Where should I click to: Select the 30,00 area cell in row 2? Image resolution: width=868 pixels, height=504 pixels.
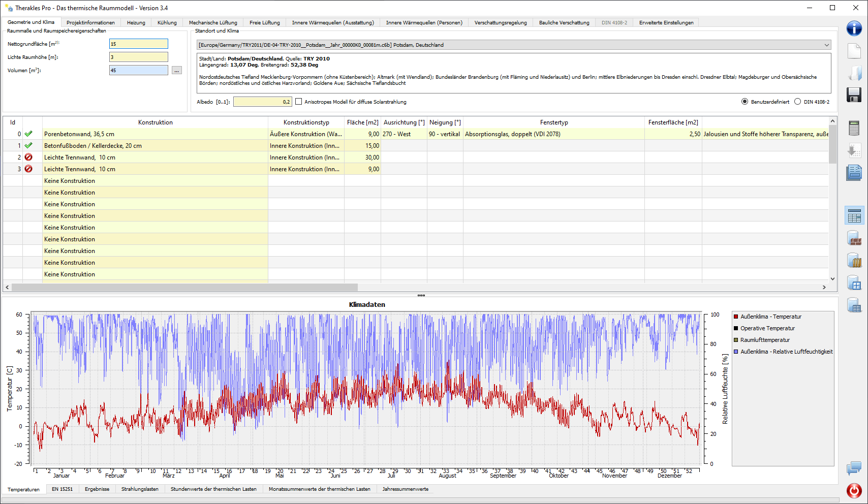coord(362,157)
